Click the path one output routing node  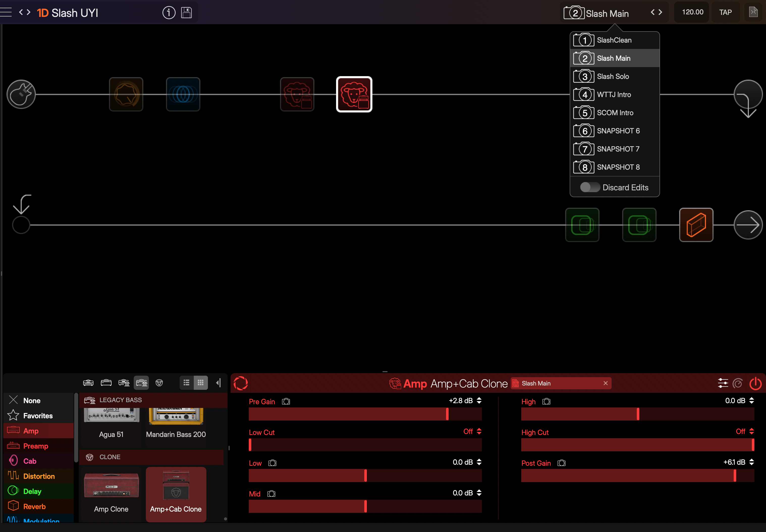point(748,98)
